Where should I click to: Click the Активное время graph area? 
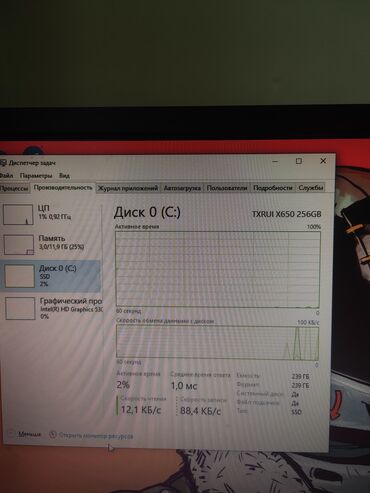coord(218,270)
